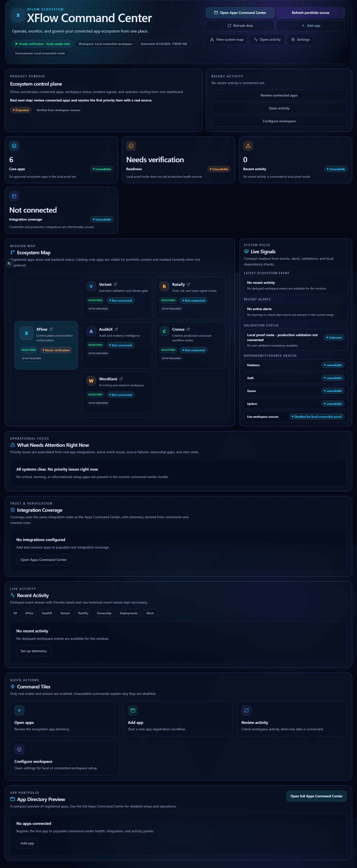Click XFlow Needs verification status pill

(56, 350)
